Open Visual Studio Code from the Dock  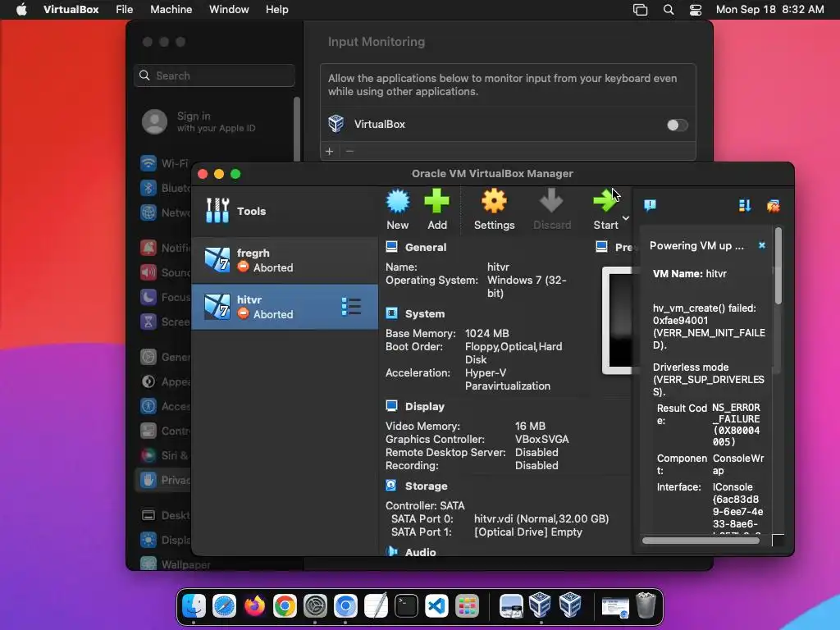point(436,606)
